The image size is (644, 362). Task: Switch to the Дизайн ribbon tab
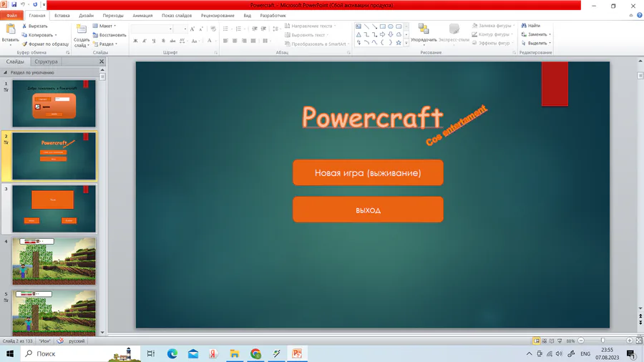point(87,16)
